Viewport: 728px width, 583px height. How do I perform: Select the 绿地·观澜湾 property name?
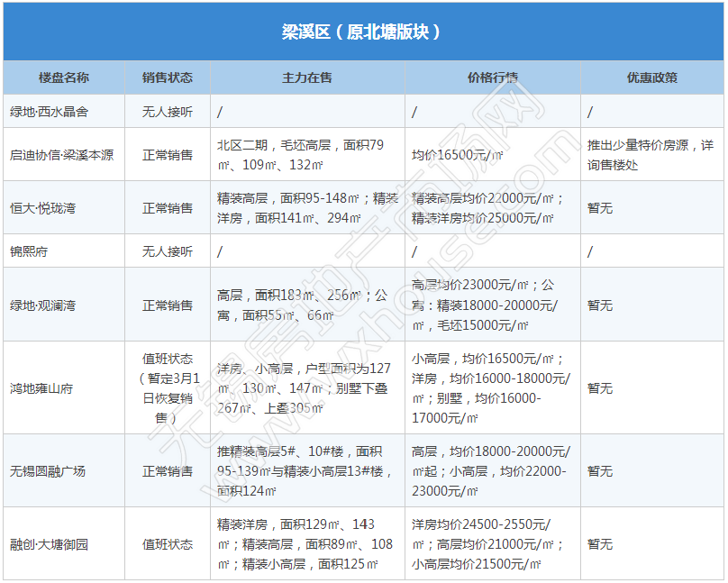coord(43,305)
